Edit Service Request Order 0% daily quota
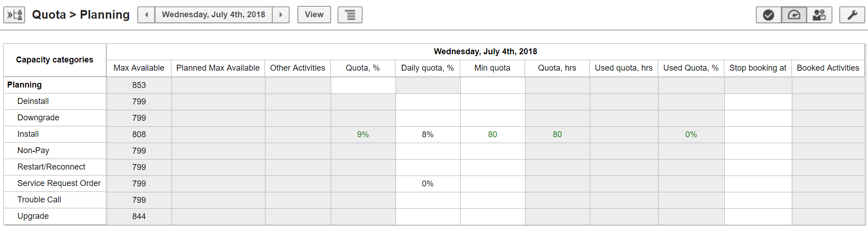868x227 pixels. tap(428, 184)
